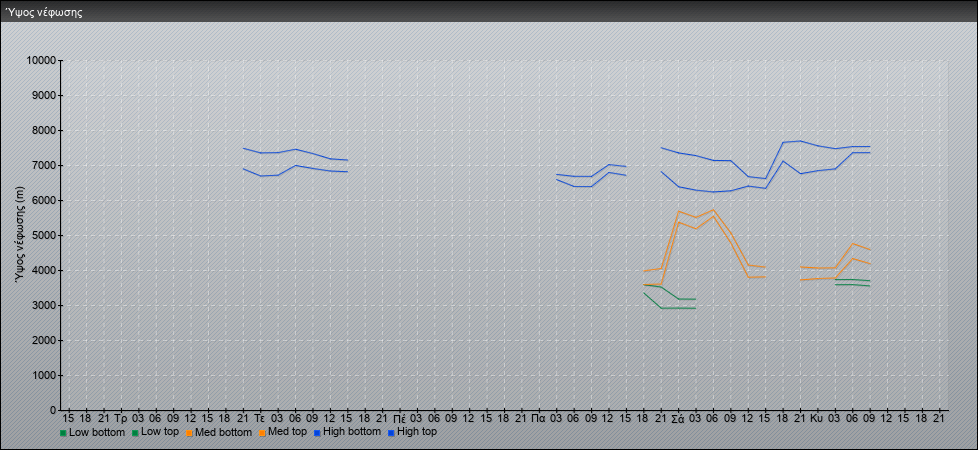Click the 8000 y-axis label
This screenshot has width=978, height=450.
[44, 130]
